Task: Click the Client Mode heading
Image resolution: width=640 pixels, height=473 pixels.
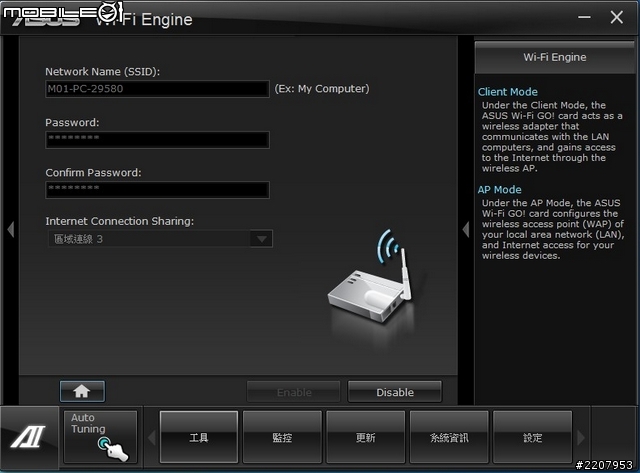Action: click(507, 92)
